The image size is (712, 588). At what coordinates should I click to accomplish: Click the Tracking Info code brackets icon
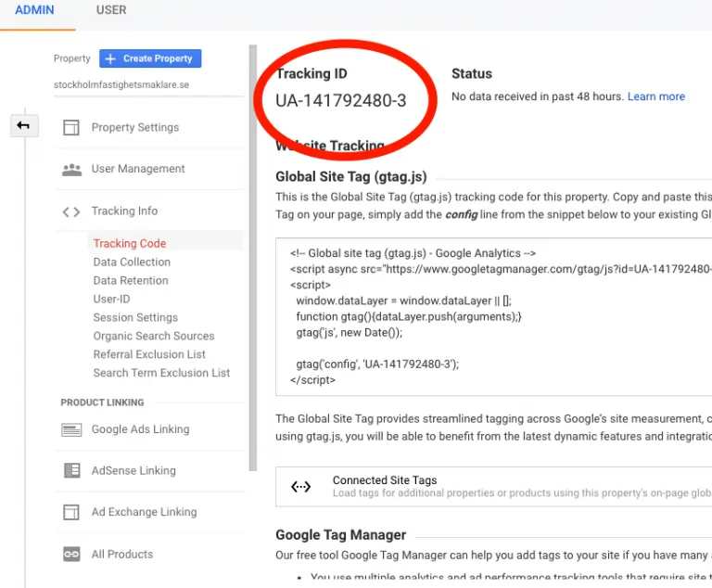pyautogui.click(x=71, y=211)
